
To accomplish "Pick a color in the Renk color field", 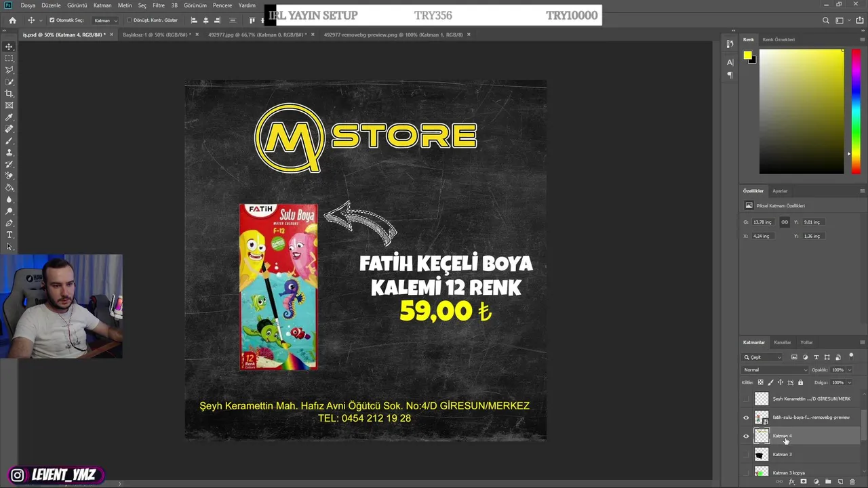I will (x=802, y=111).
